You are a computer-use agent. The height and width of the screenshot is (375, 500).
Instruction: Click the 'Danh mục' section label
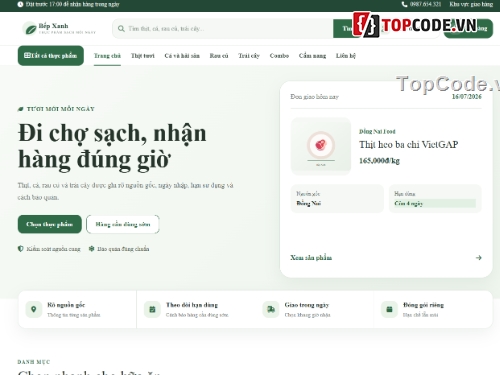[34, 362]
